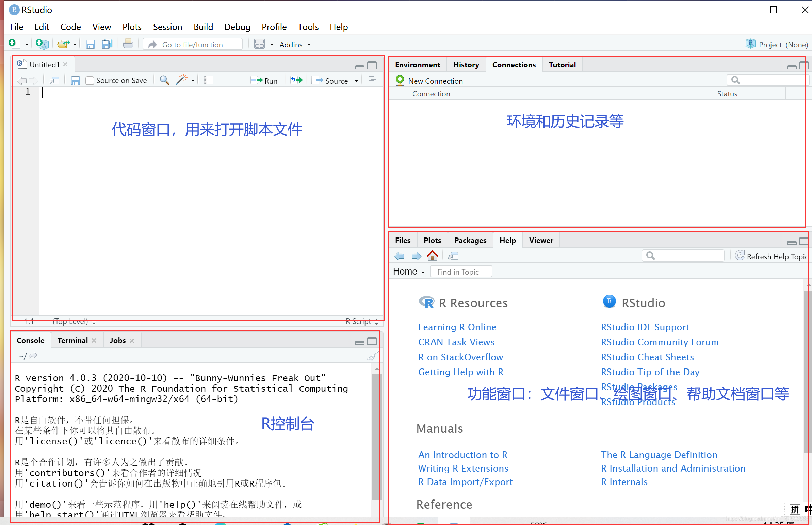This screenshot has height=525, width=812.
Task: Maximize the source editor pane
Action: [372, 65]
